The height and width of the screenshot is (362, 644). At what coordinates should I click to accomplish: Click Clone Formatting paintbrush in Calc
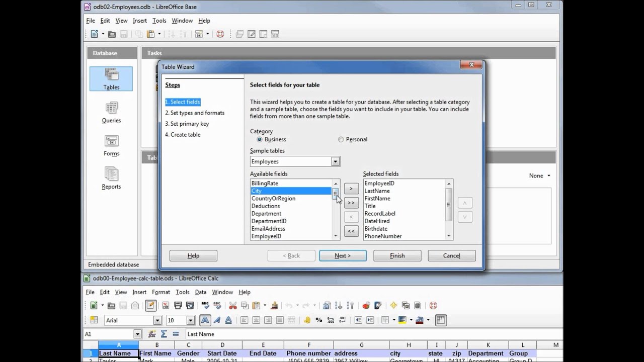(x=273, y=305)
